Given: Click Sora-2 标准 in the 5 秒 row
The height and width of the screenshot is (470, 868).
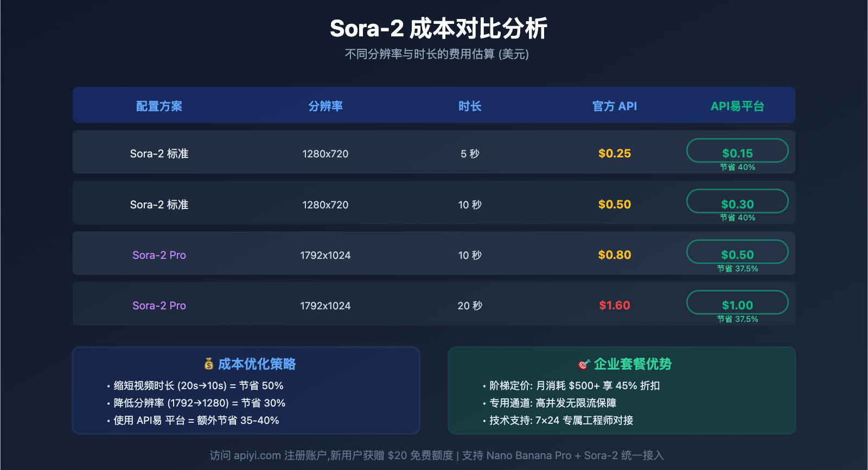Looking at the screenshot, I should (x=159, y=154).
